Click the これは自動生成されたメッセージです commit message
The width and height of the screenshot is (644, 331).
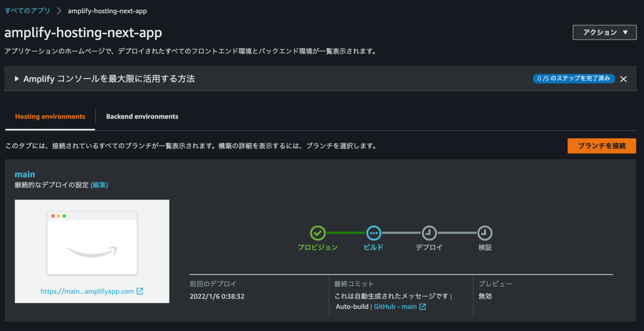coord(391,296)
